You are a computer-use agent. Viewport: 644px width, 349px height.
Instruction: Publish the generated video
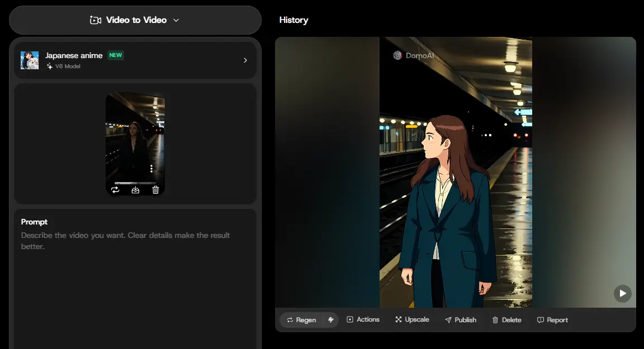[461, 320]
